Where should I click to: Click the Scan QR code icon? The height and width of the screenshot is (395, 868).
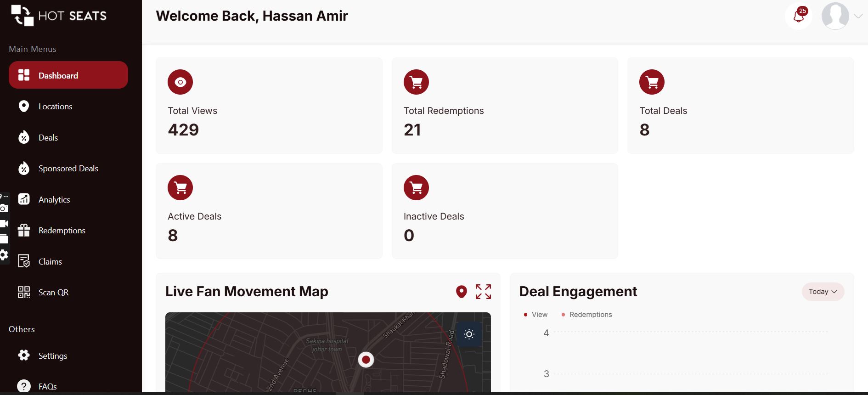[x=24, y=292]
